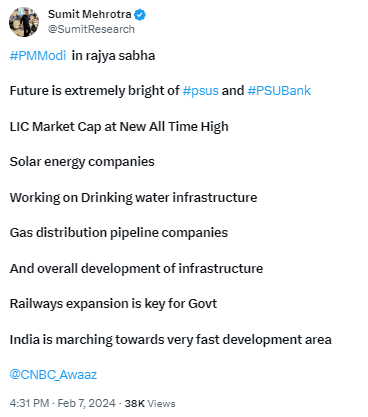The image size is (368, 417).
Task: Follow the #psus hashtag link
Action: [x=201, y=91]
